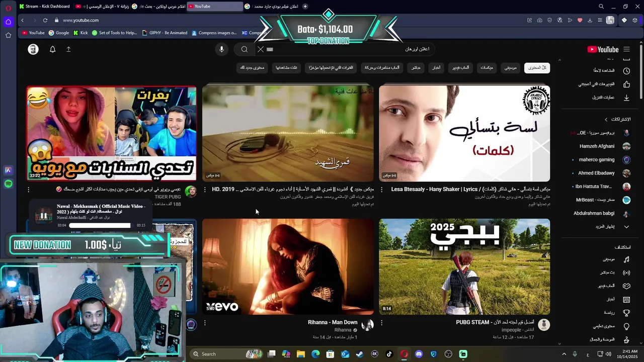
Task: Select the 'كل المحتوى' filter chip
Action: pos(537,68)
